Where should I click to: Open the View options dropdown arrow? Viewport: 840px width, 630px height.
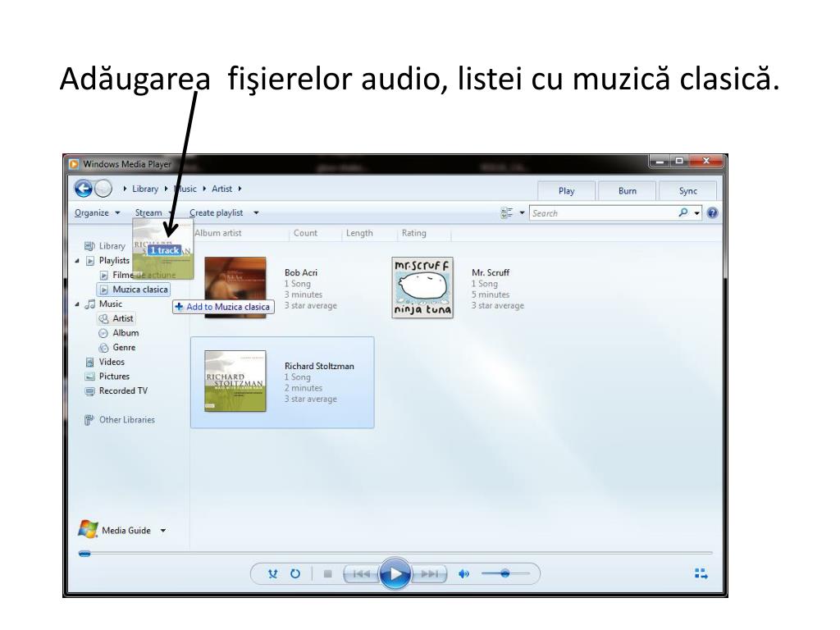click(x=522, y=212)
